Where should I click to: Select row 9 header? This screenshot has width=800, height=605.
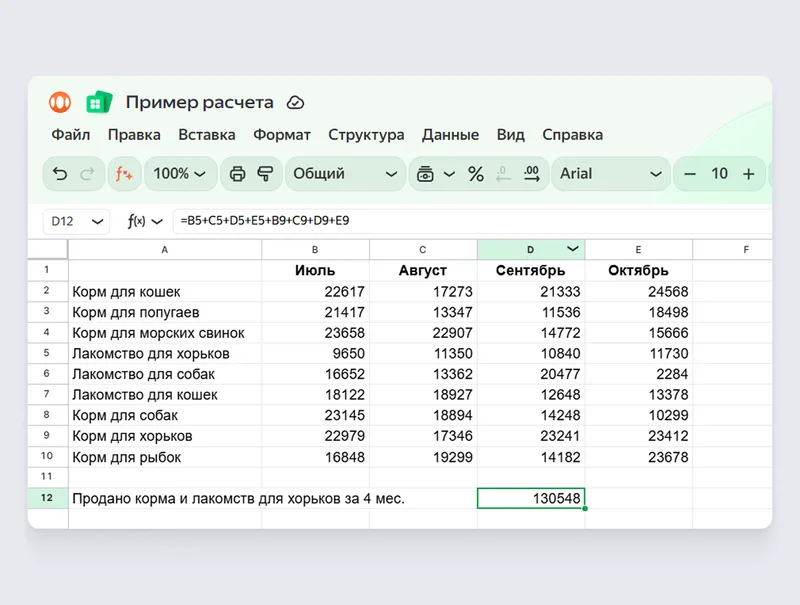tap(47, 436)
